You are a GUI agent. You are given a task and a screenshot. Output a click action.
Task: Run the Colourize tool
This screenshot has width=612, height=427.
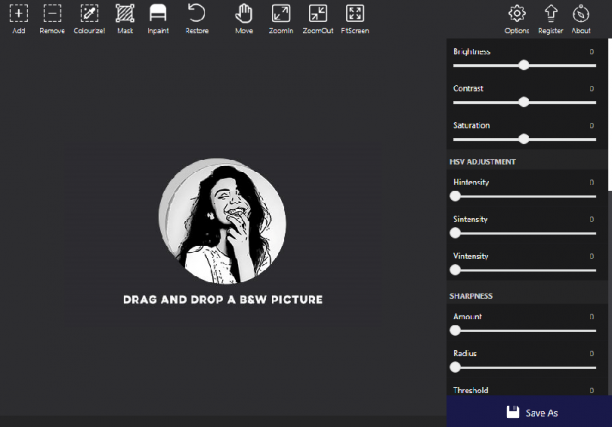pos(89,19)
